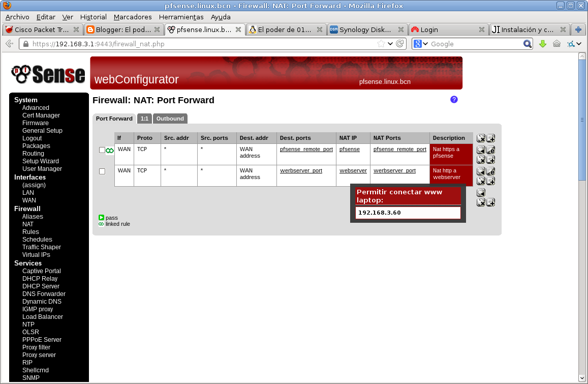Open the address bar history dropdown
Viewport: 588px width, 384px height.
[390, 44]
